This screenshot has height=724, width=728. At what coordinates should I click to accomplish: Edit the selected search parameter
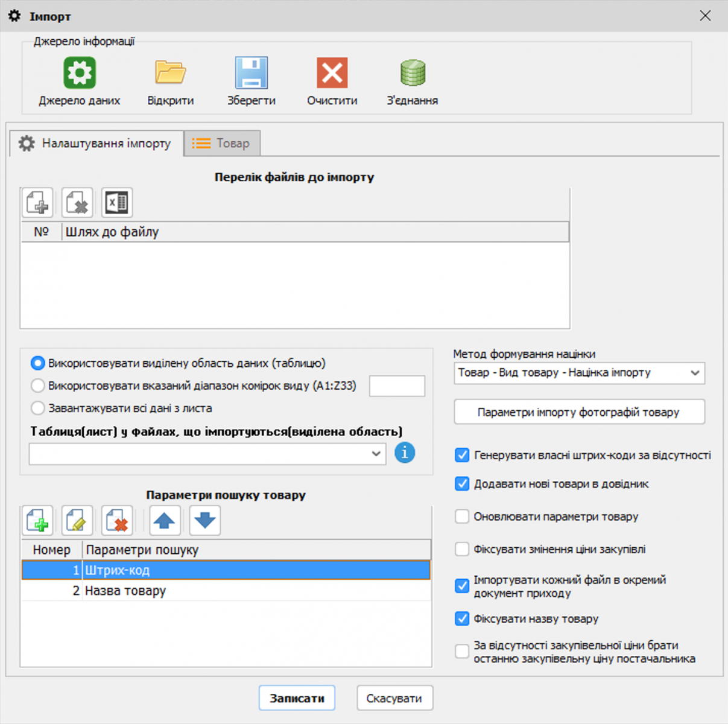pyautogui.click(x=78, y=520)
